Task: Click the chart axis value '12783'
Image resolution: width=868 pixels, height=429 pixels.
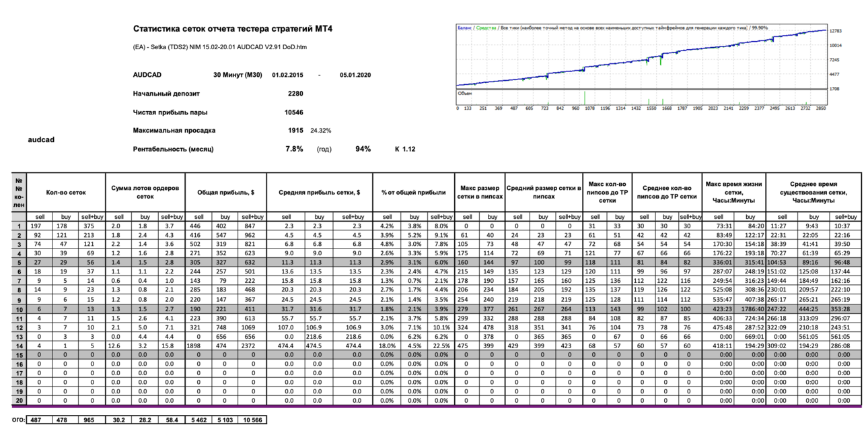Action: tap(836, 31)
